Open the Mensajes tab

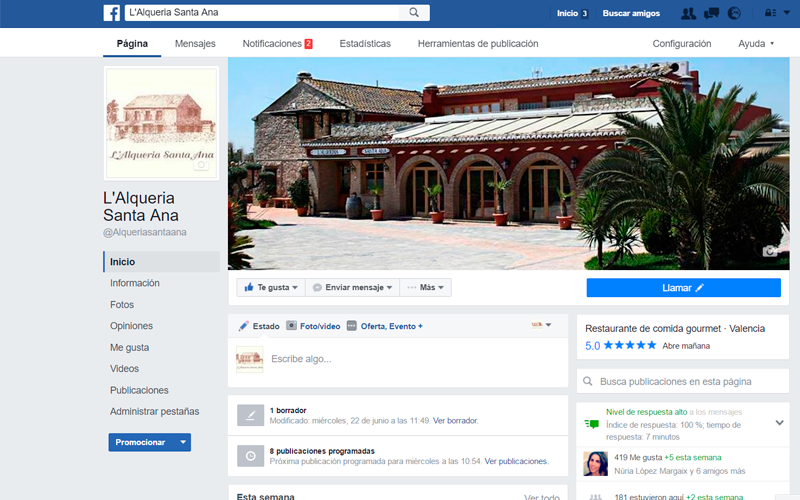195,43
